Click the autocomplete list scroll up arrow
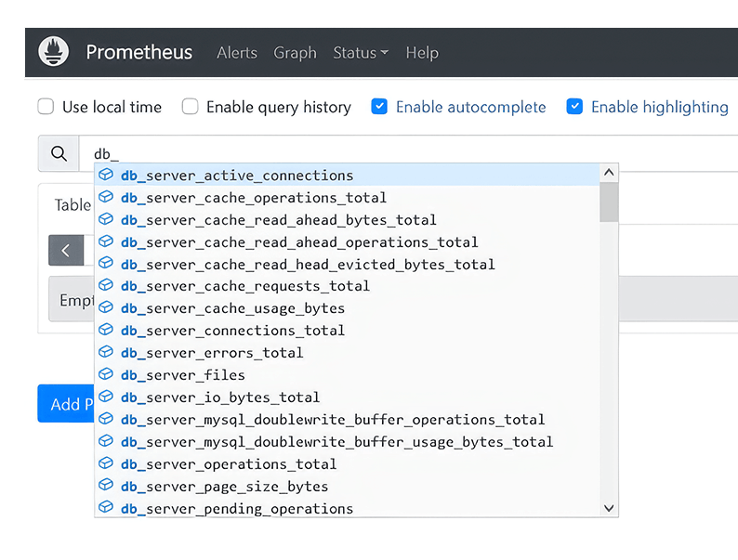 tap(609, 173)
